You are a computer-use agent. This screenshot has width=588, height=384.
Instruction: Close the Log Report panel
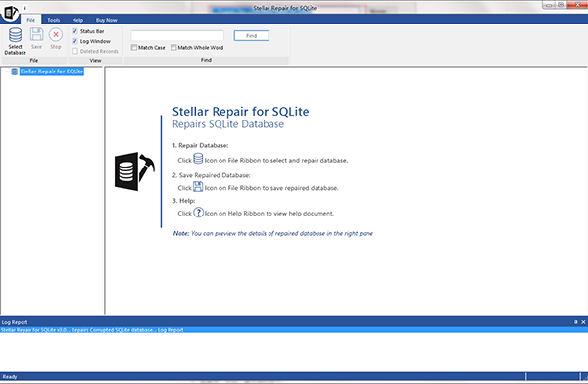coord(583,322)
